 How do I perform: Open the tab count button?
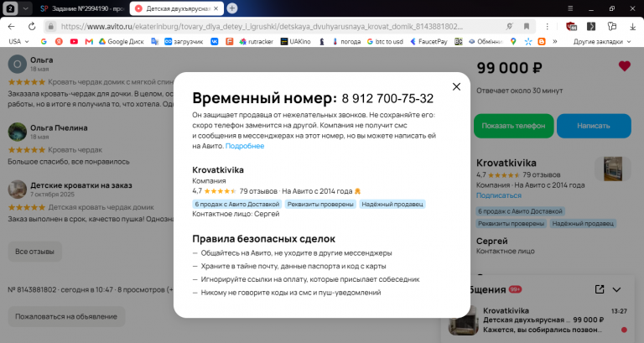(10, 8)
